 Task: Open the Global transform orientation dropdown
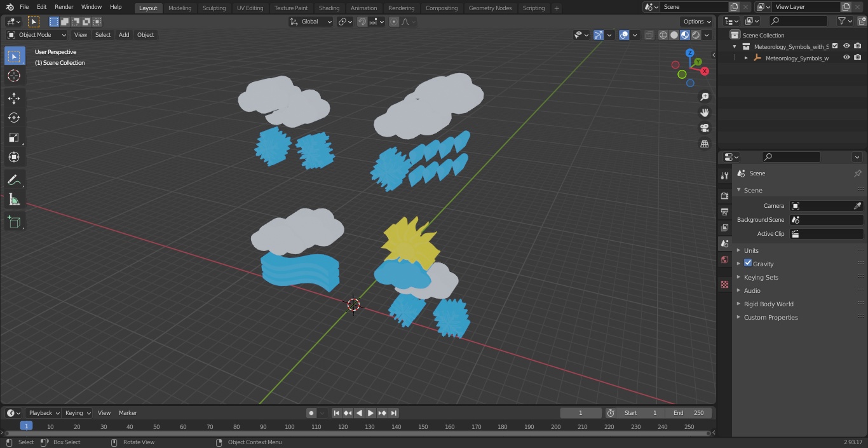point(311,22)
